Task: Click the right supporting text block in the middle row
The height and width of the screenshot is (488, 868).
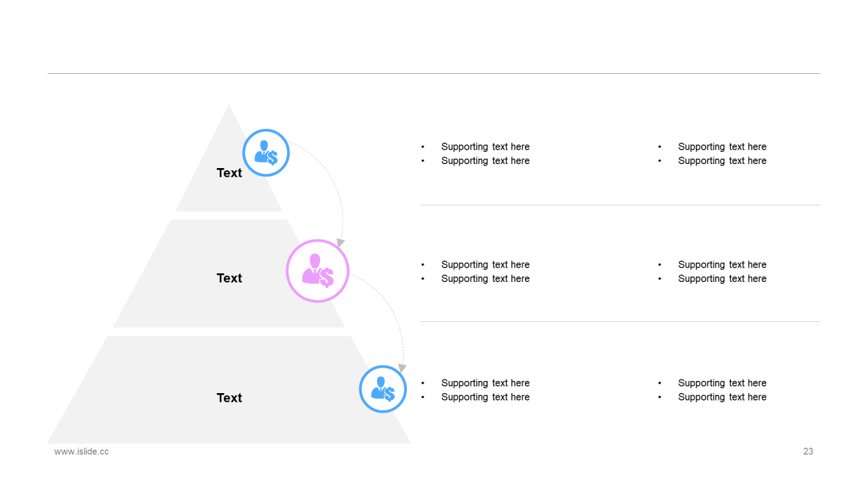Action: 722,272
